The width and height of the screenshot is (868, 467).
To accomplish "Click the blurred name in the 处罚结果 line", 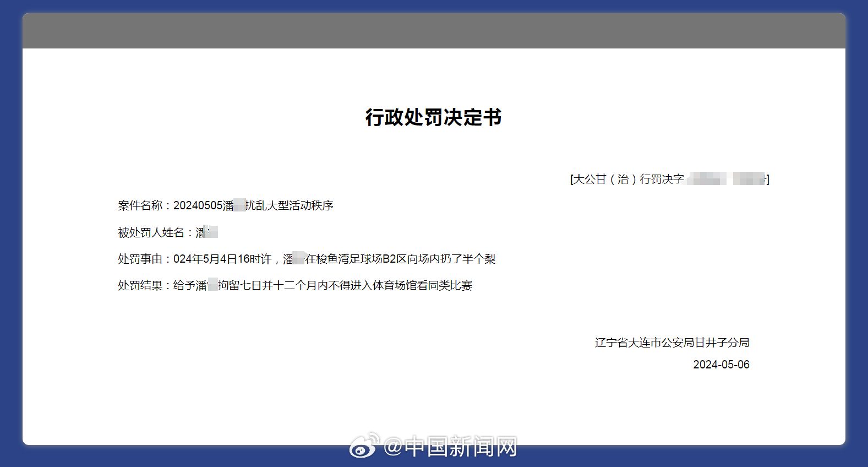I will click(212, 285).
